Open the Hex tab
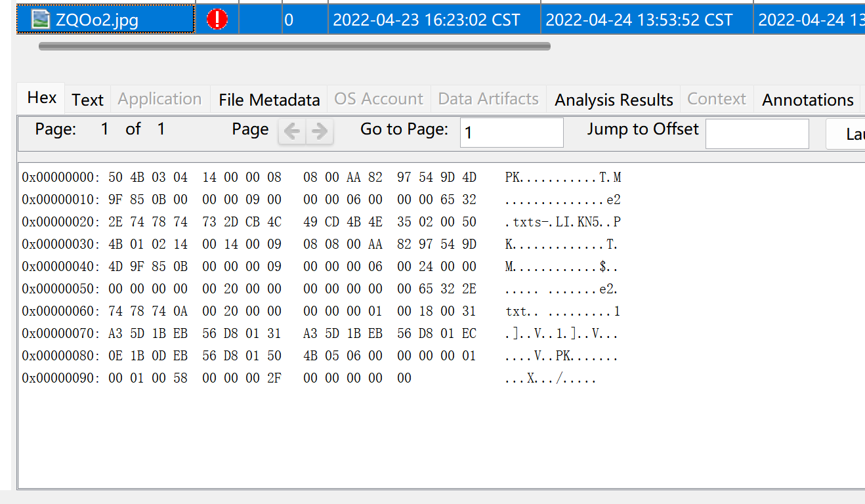Screen dimensions: 865x504 (41, 98)
